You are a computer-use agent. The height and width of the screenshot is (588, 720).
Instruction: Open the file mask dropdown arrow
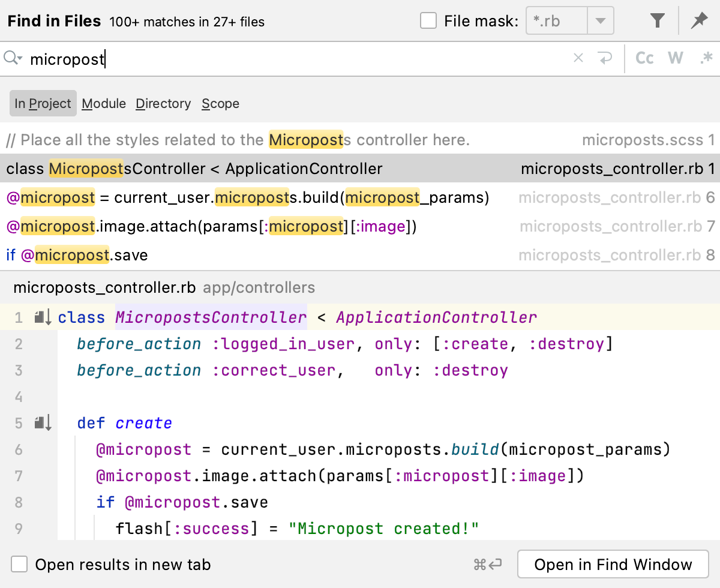[600, 20]
